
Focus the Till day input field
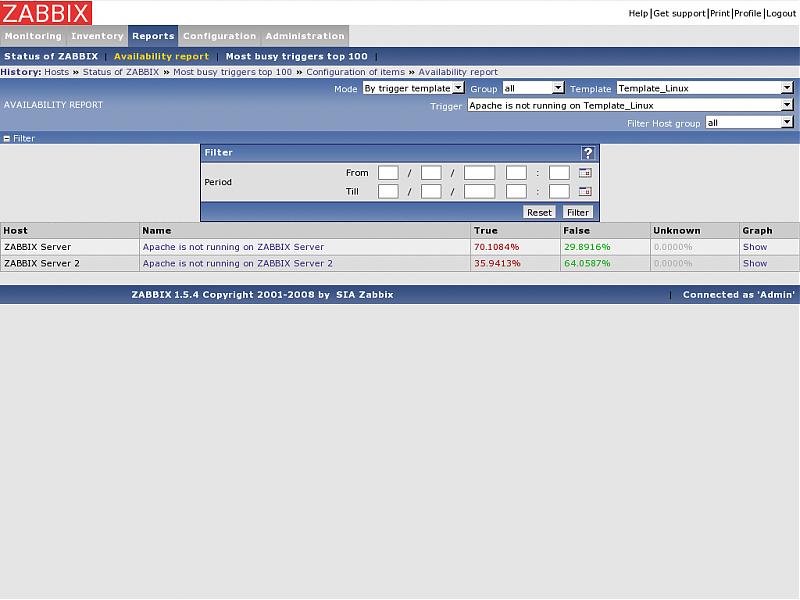[x=388, y=192]
